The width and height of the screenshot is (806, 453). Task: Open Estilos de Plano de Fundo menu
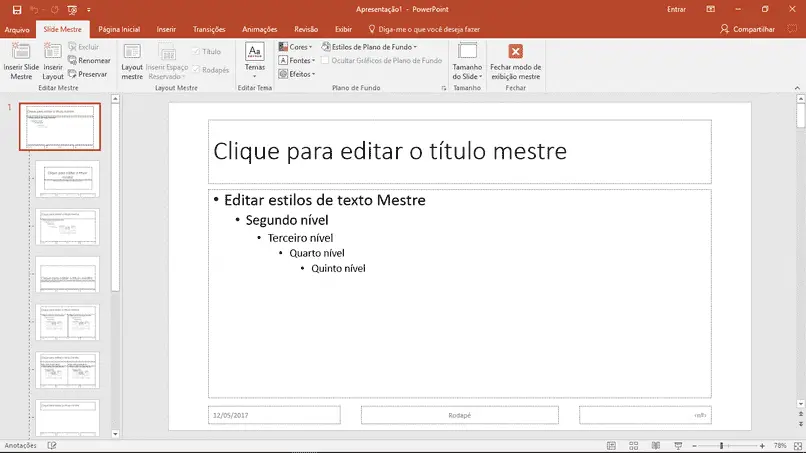[369, 47]
